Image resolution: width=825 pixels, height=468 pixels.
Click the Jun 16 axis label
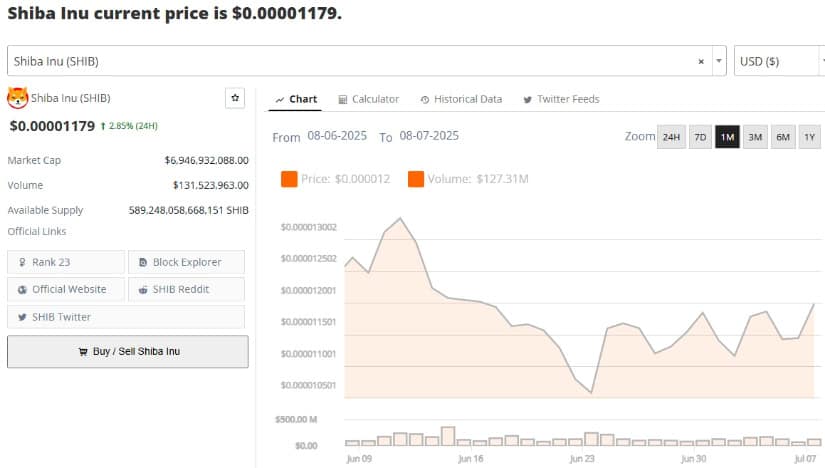470,459
